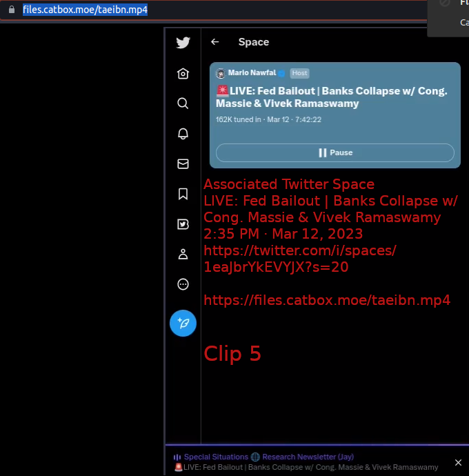Screen dimensions: 469x476
Task: Click the blue compose Tweet button
Action: (x=183, y=324)
